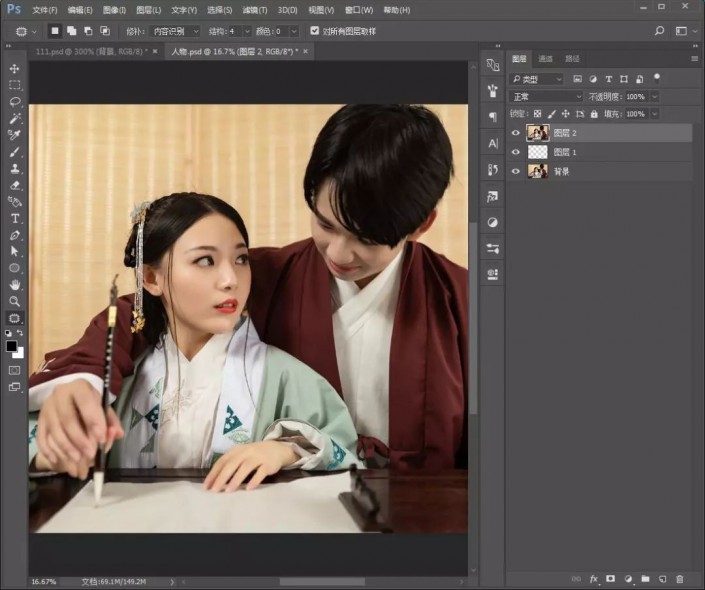Choose New Selection mode button

(x=55, y=31)
